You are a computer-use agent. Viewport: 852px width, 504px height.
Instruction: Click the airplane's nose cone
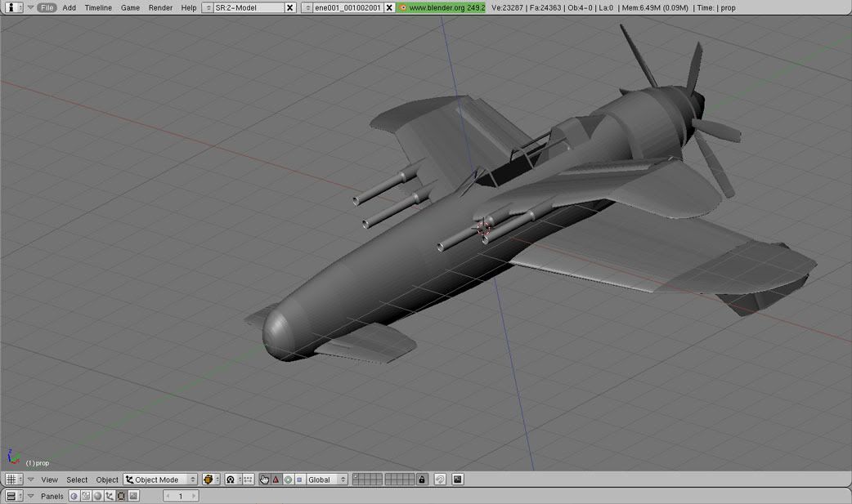point(278,333)
